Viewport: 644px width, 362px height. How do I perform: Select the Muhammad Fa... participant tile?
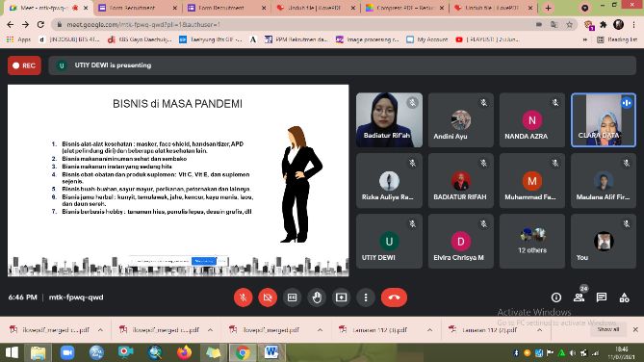pyautogui.click(x=532, y=180)
